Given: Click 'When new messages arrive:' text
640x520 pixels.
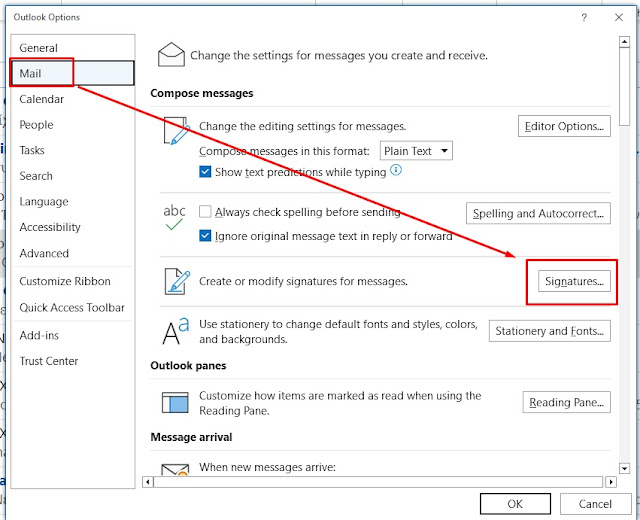Looking at the screenshot, I should pos(267,467).
